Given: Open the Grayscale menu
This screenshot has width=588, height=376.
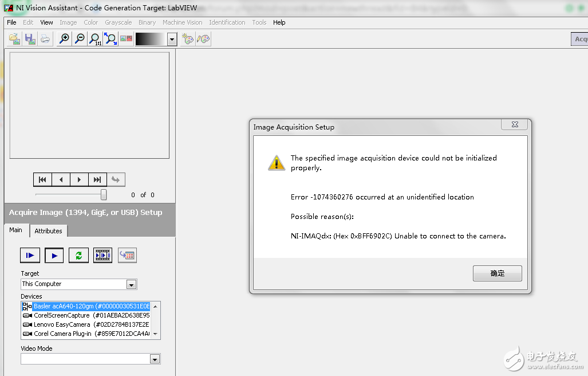Looking at the screenshot, I should [x=118, y=22].
